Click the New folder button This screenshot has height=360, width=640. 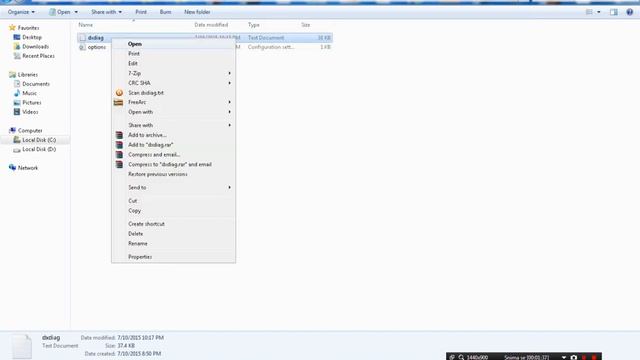[x=197, y=12]
